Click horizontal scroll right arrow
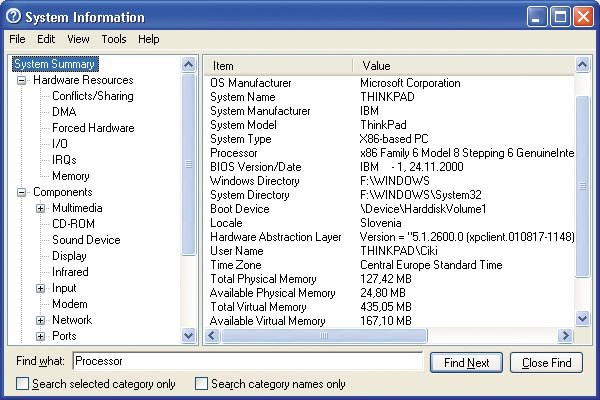The height and width of the screenshot is (400, 600). (x=565, y=336)
